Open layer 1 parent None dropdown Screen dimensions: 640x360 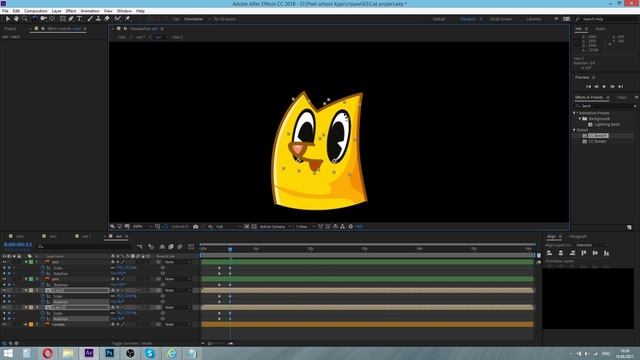[178, 262]
